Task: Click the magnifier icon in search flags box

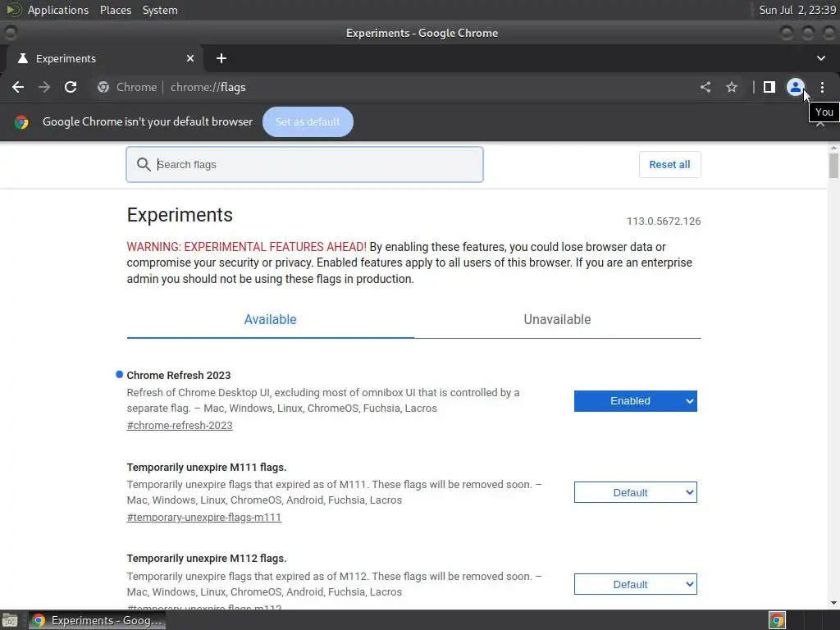Action: [x=143, y=164]
